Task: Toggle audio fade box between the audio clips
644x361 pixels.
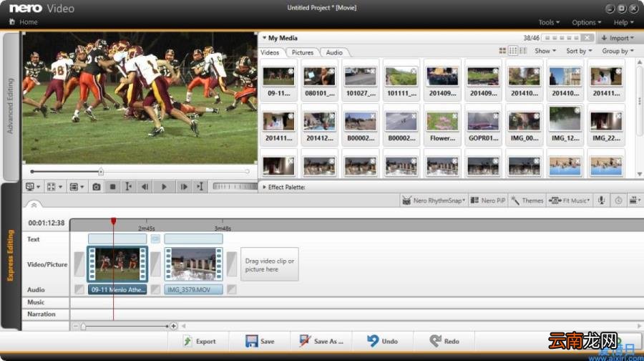Action: pyautogui.click(x=155, y=289)
